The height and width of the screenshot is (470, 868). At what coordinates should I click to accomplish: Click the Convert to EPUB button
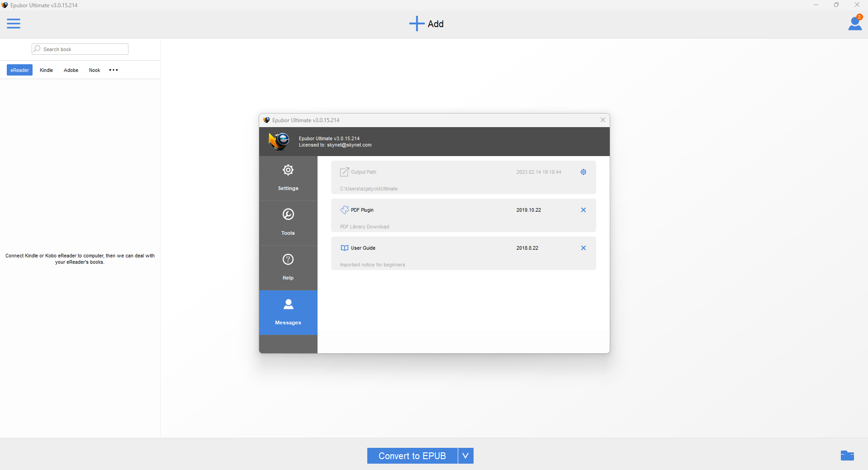412,456
